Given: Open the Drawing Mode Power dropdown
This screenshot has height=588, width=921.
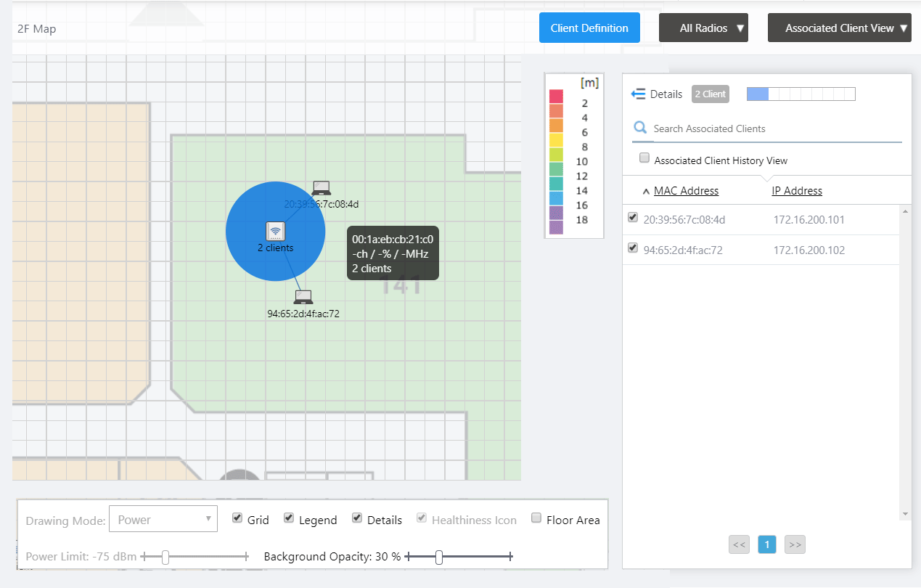Looking at the screenshot, I should tap(163, 519).
